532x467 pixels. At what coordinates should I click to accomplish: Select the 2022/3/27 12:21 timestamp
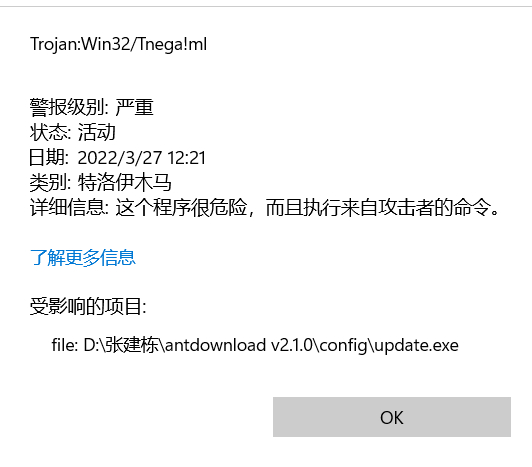point(142,158)
